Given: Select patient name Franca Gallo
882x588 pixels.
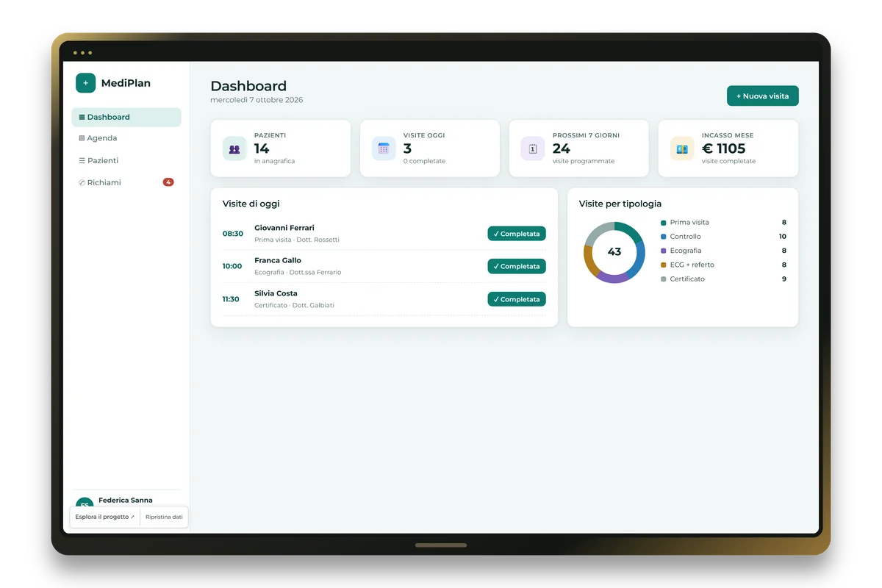Looking at the screenshot, I should coord(278,260).
